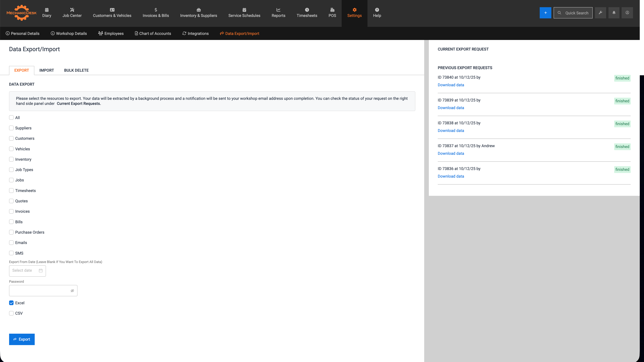Check the Customers export checkbox
The height and width of the screenshot is (362, 644).
(11, 138)
